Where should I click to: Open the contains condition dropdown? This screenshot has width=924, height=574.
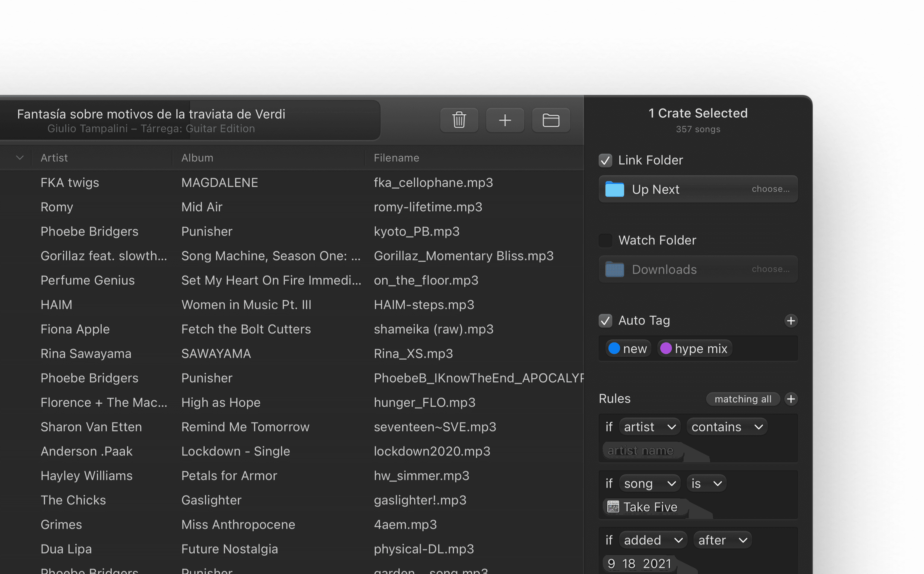726,427
